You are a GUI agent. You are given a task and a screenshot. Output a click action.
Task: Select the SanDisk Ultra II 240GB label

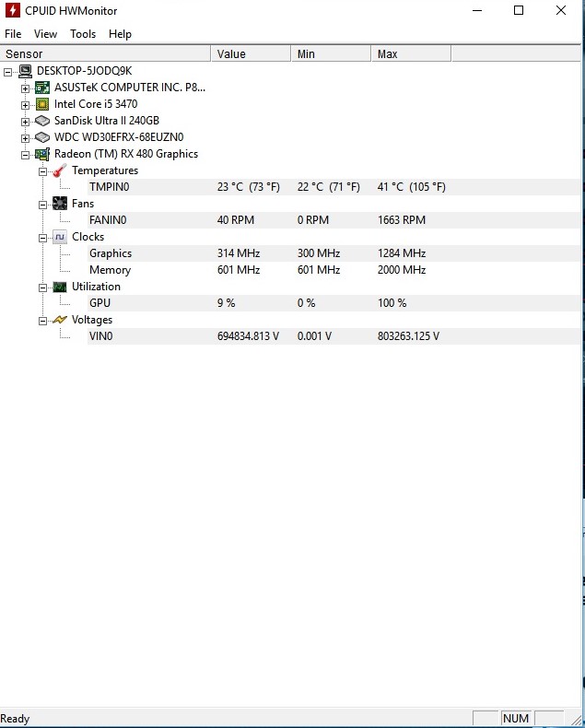click(x=107, y=121)
